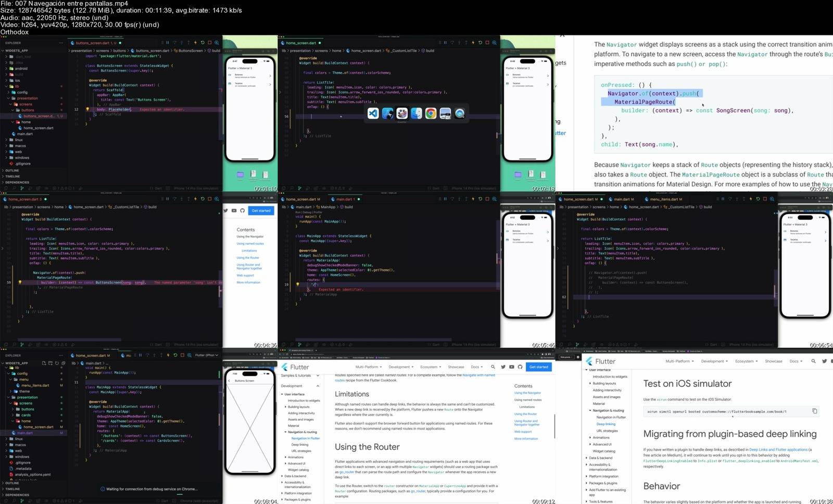Viewport: 833px width, 504px height.
Task: Expand TIMELINE section in 00:08:04 frame
Action: (x=12, y=489)
